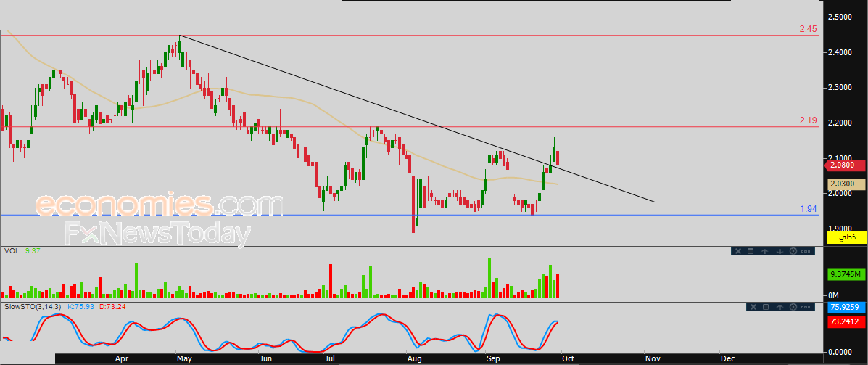Click the Sep label on time axis
868x365 pixels.
click(494, 358)
